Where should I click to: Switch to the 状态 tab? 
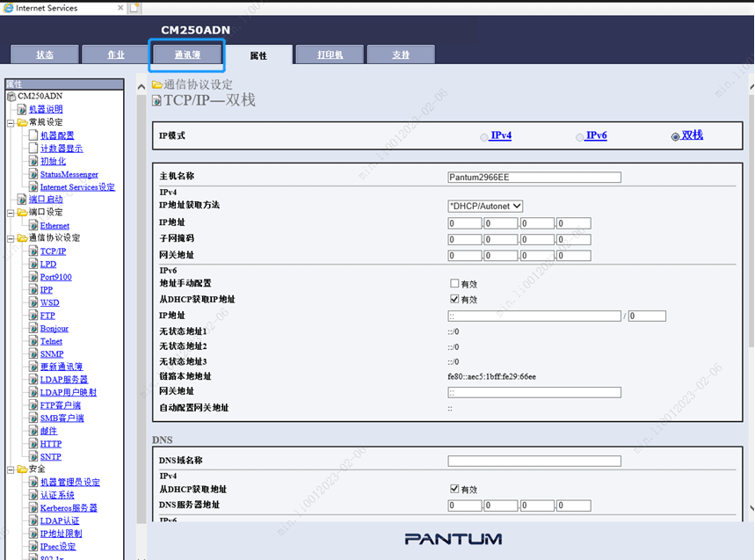(45, 55)
